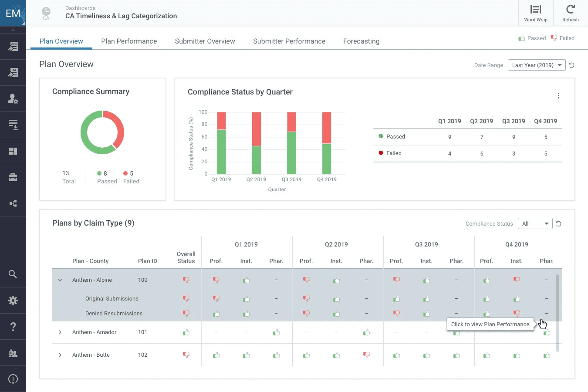The image size is (588, 392).
Task: Open user settings from the sidebar
Action: coord(13,99)
